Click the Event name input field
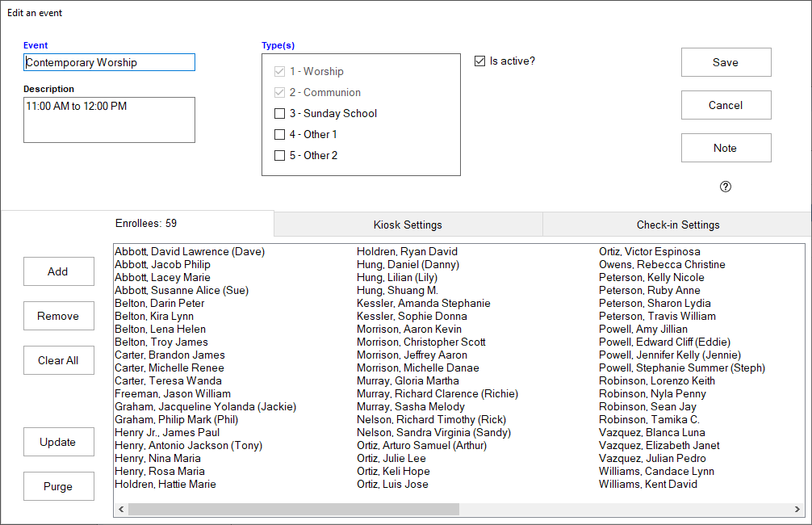The height and width of the screenshot is (525, 812). coord(109,62)
